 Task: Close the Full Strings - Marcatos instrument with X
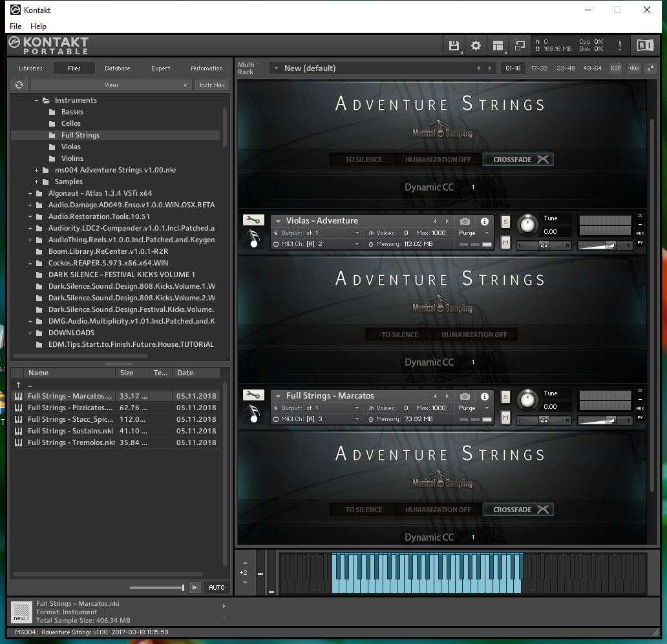640,391
